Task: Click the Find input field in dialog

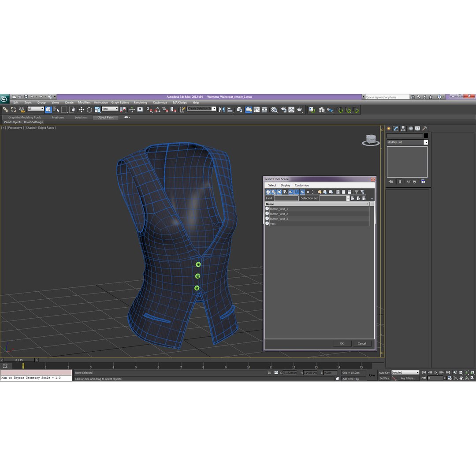Action: 286,198
